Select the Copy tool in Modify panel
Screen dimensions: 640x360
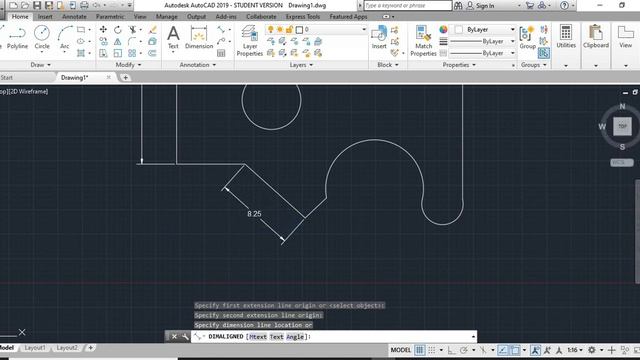click(x=103, y=41)
